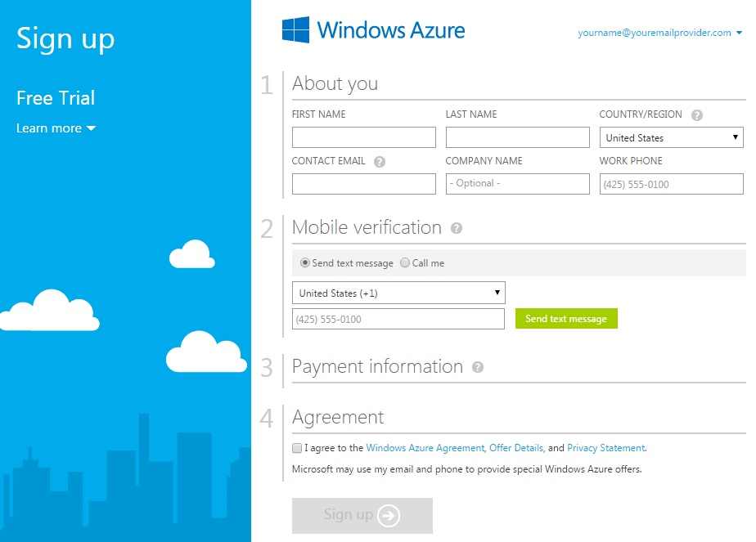The width and height of the screenshot is (756, 542).
Task: Click the About you section heading
Action: (335, 84)
